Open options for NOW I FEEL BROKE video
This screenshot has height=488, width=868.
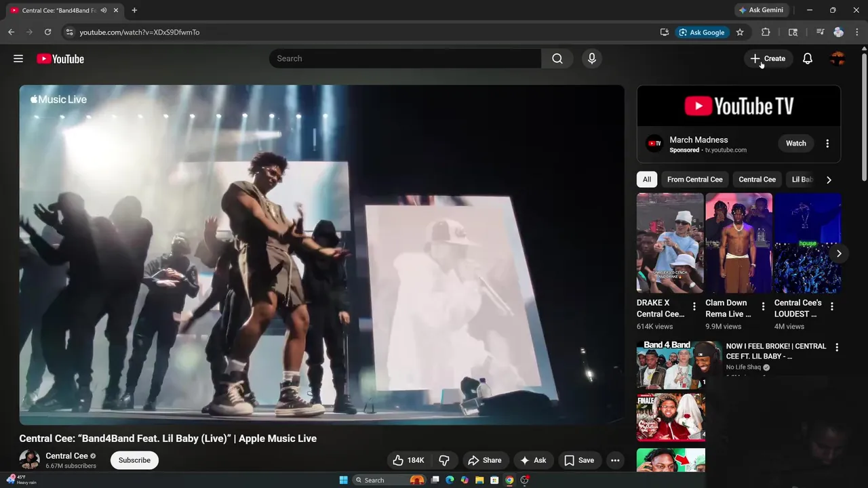(x=837, y=347)
